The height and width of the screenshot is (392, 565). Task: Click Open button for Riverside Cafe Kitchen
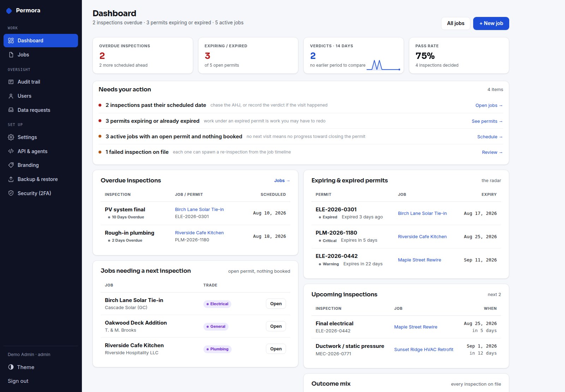[x=276, y=349]
